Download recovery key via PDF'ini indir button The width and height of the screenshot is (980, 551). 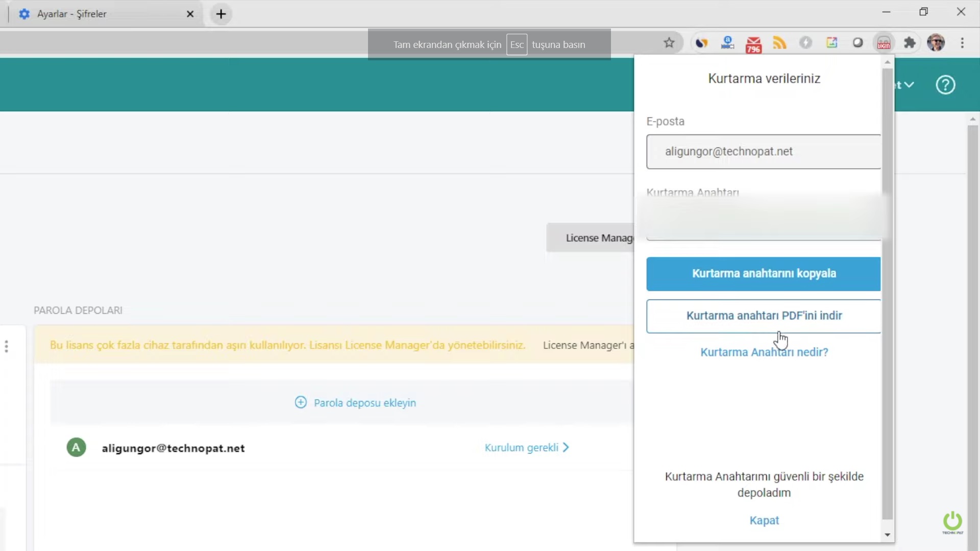point(764,316)
